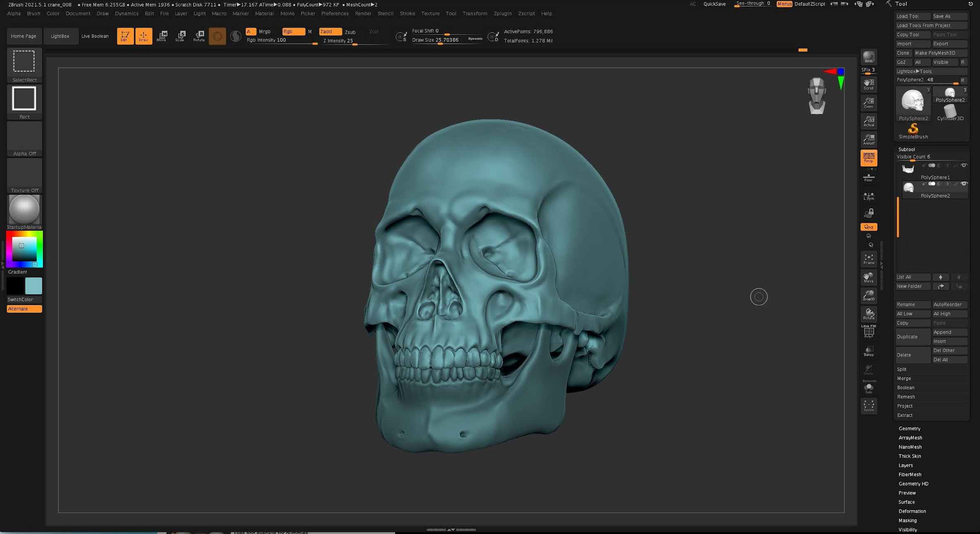Open the Stroke menu
Image resolution: width=980 pixels, height=534 pixels.
407,13
